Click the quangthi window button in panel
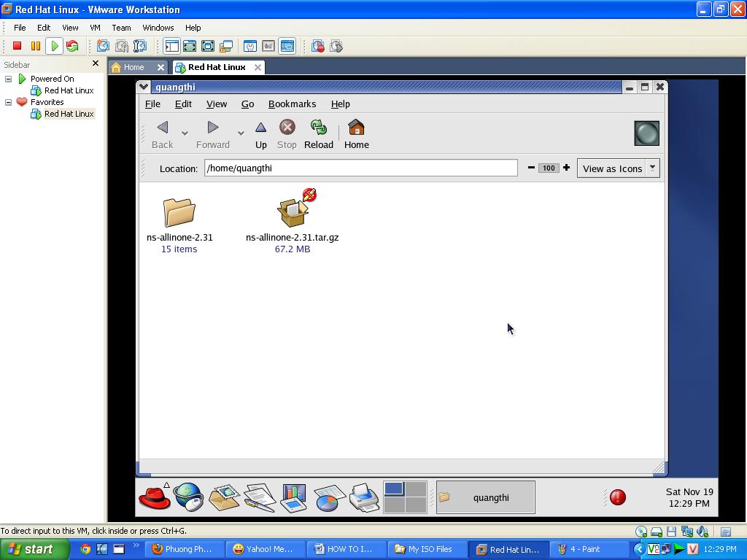 (x=485, y=497)
